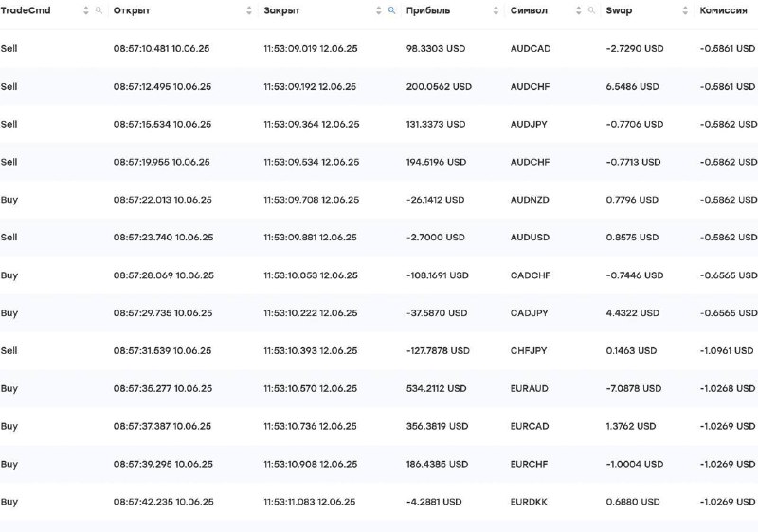Click profit value 356.3819 USD

point(437,426)
